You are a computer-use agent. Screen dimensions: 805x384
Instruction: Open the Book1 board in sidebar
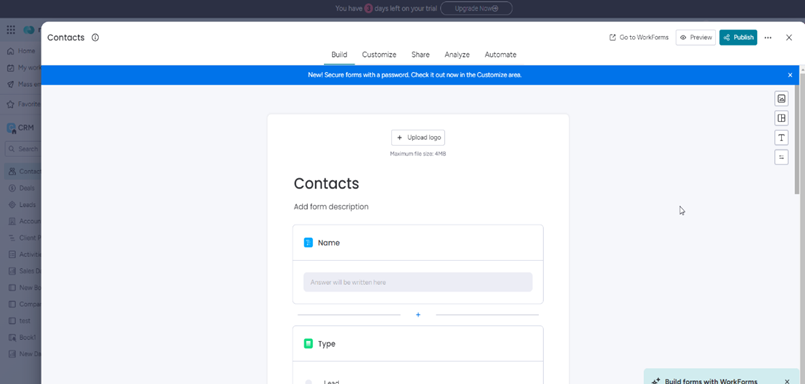[23, 337]
